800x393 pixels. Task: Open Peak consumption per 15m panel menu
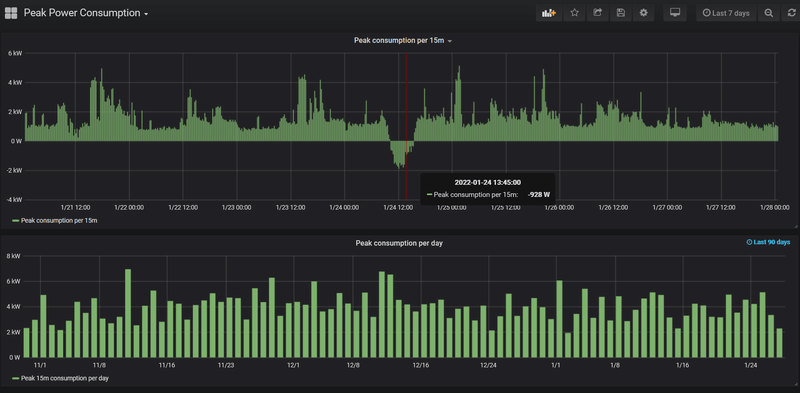[403, 40]
